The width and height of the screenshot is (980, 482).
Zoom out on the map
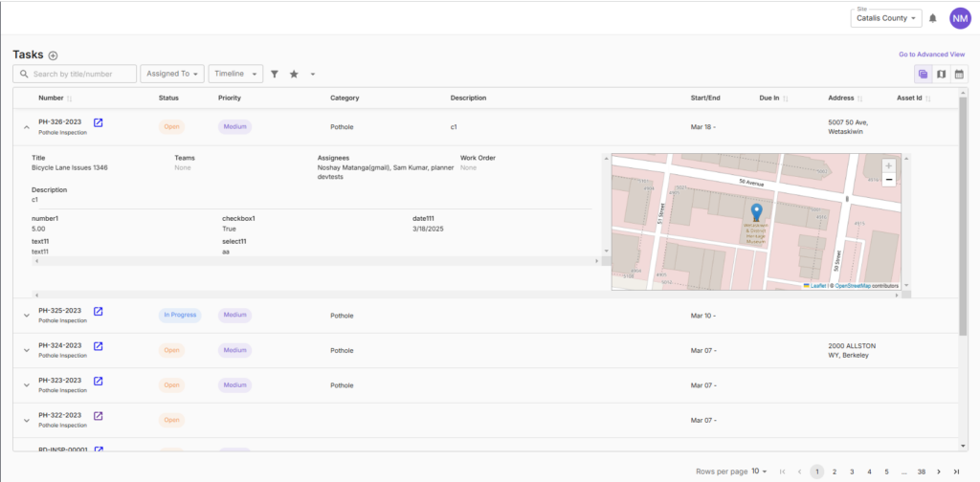click(889, 179)
